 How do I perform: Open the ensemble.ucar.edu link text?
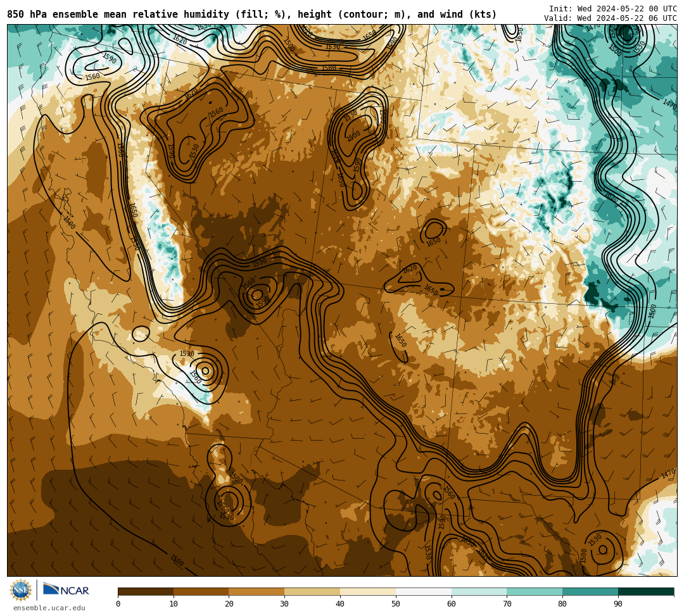tap(49, 608)
